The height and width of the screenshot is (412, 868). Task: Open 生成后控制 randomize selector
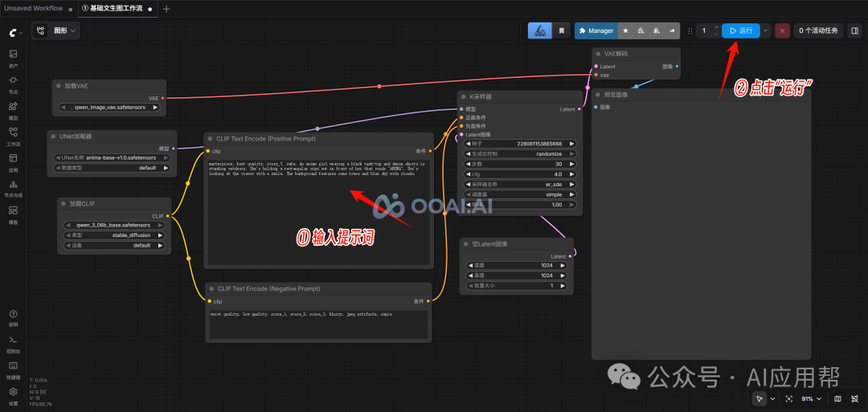[520, 153]
